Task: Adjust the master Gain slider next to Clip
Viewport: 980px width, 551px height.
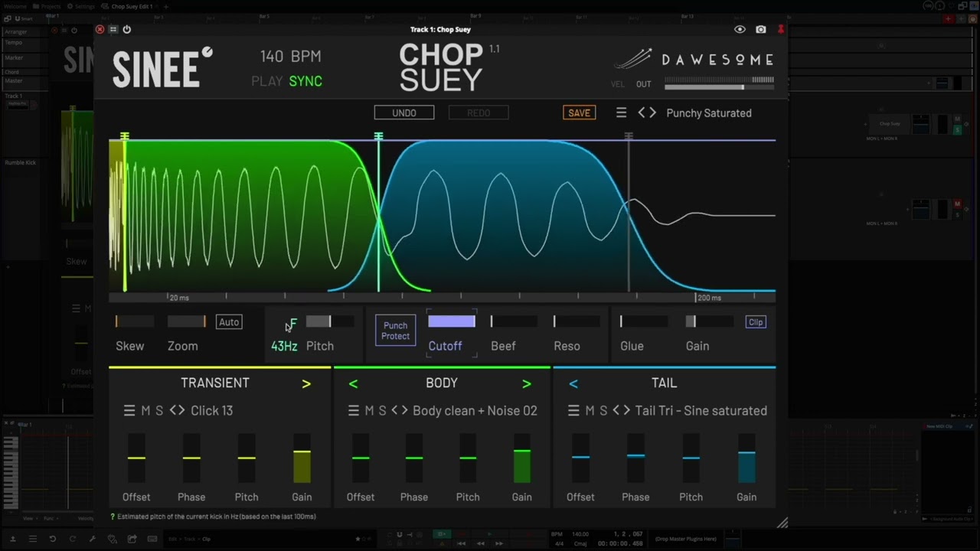Action: [x=709, y=321]
